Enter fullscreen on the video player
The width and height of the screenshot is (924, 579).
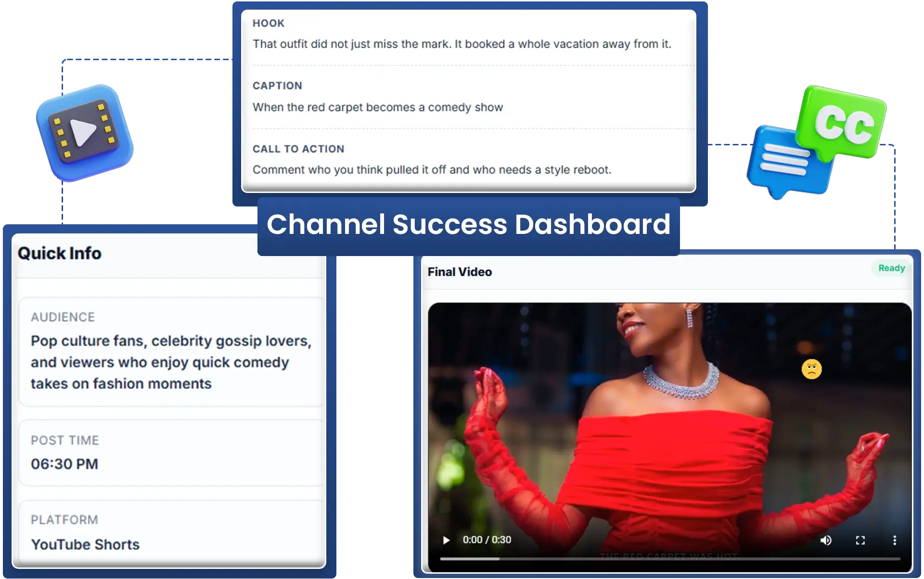860,540
